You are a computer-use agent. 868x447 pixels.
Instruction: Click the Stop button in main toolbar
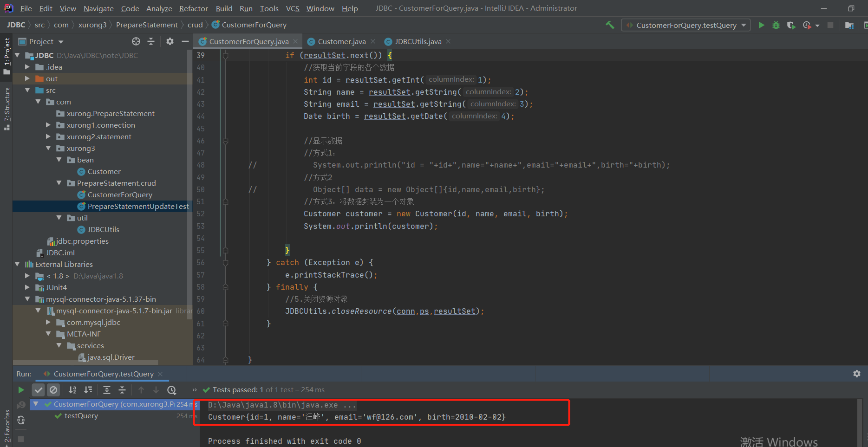click(x=830, y=25)
